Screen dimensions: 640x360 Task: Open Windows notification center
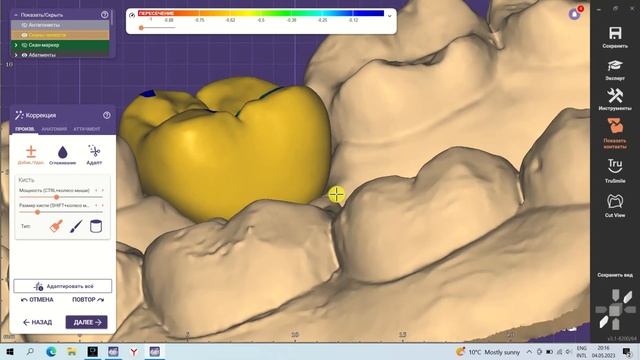[627, 352]
